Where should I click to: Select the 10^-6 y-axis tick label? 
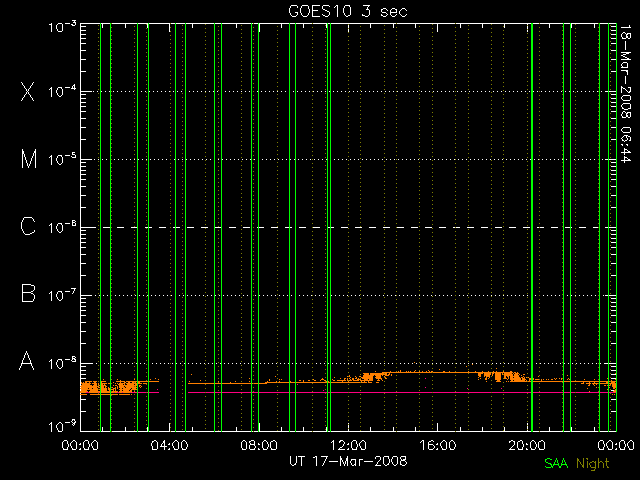click(x=62, y=228)
